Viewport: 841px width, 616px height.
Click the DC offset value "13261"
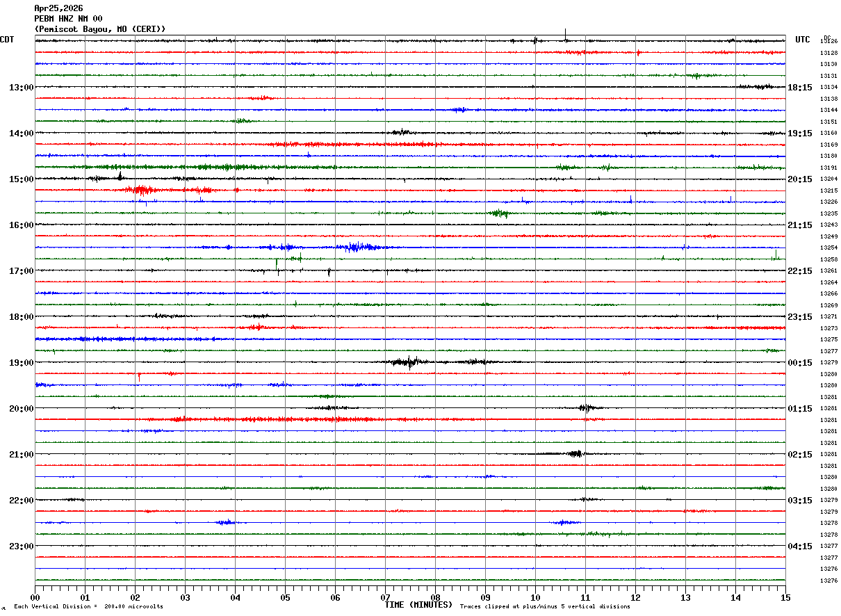click(x=828, y=271)
